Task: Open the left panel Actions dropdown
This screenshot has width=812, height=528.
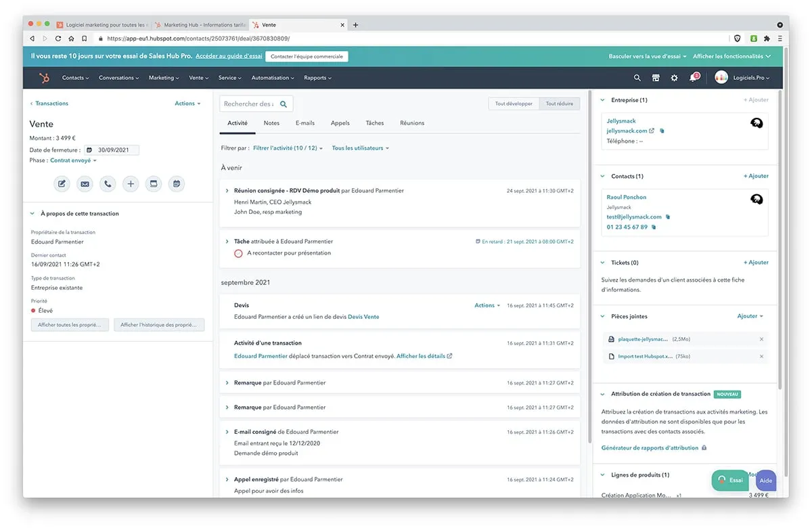Action: pyautogui.click(x=187, y=104)
